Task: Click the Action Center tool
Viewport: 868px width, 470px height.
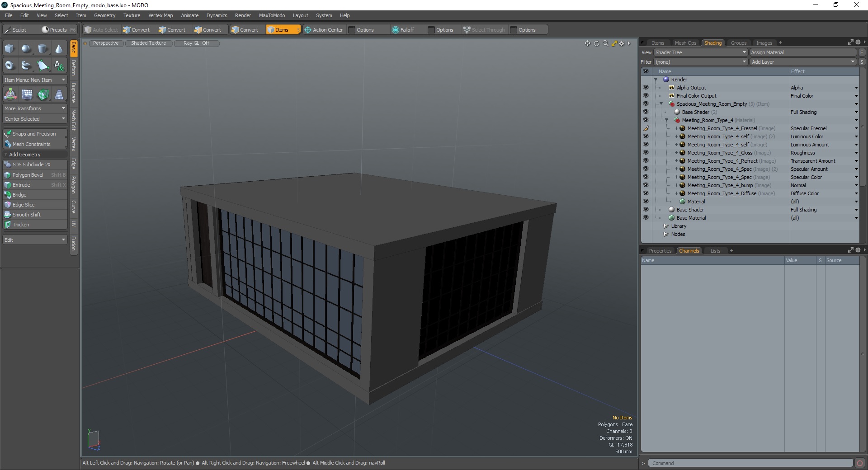Action: coord(324,30)
